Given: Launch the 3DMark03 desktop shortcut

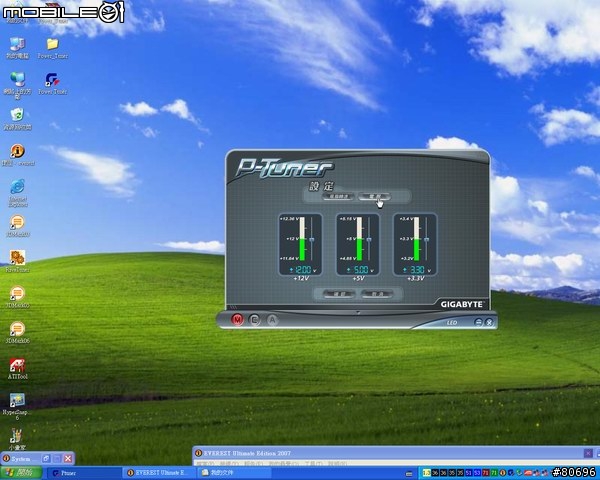Looking at the screenshot, I should (18, 226).
